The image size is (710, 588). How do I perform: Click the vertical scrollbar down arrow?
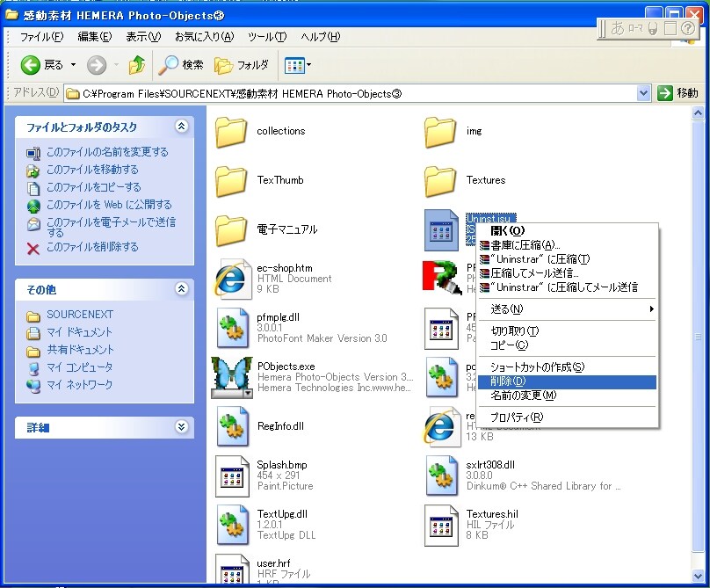pyautogui.click(x=698, y=576)
